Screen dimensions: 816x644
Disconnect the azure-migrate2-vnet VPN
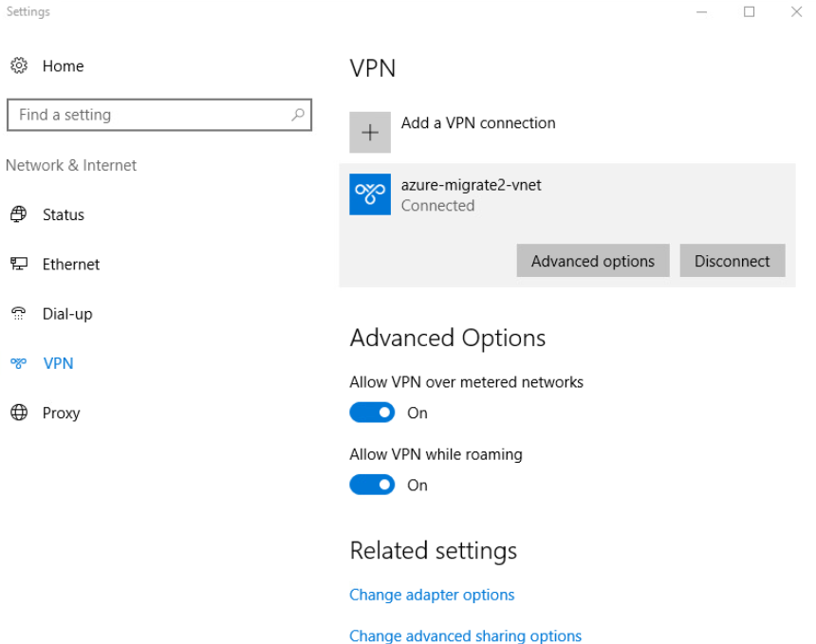733,261
